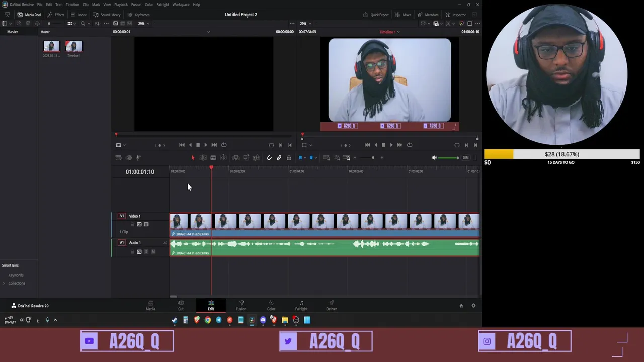Click the 01:00:01:10 timecode field
Image resolution: width=644 pixels, height=362 pixels.
[140, 172]
